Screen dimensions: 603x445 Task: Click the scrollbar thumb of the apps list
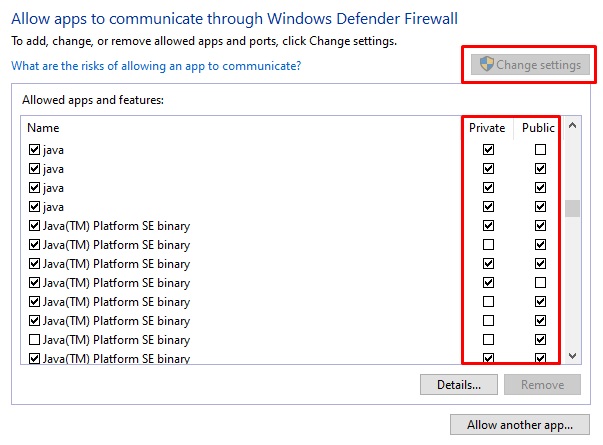572,208
